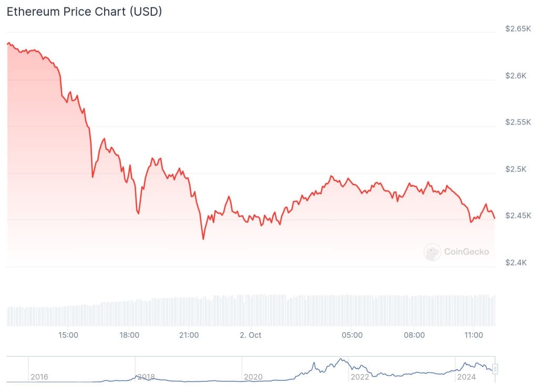Click the $2.55K price axis label
This screenshot has width=538, height=392.
[518, 122]
